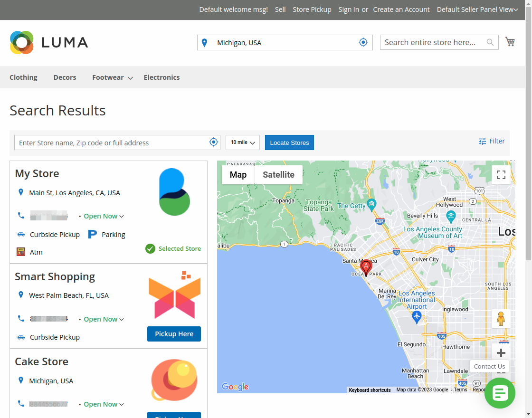Use current location in store search field

[x=214, y=142]
